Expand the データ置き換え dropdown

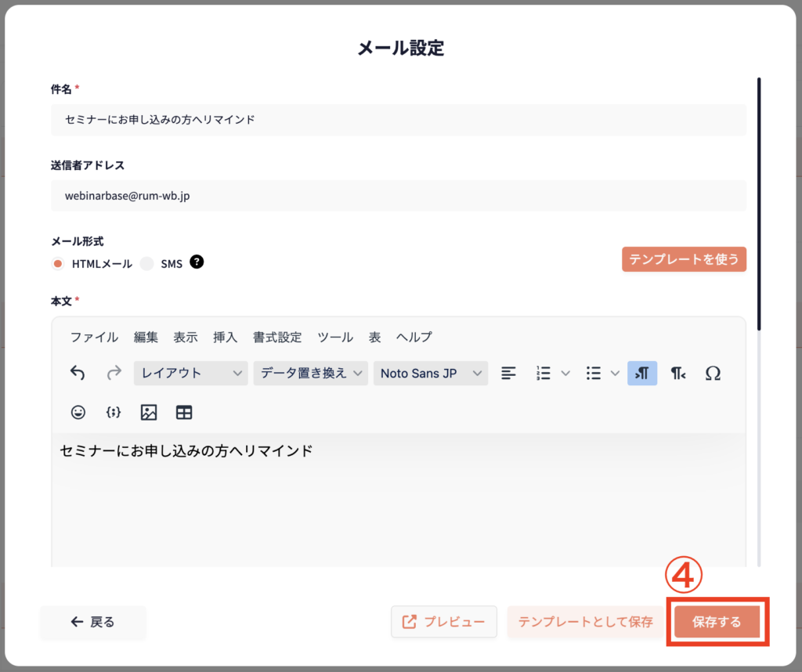(310, 374)
